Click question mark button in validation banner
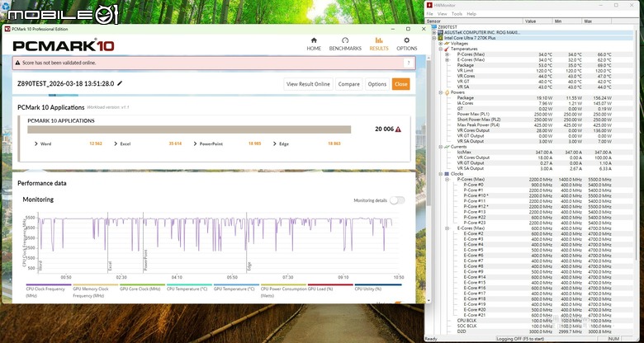Screen dimensions: 644x343 pyautogui.click(x=408, y=63)
